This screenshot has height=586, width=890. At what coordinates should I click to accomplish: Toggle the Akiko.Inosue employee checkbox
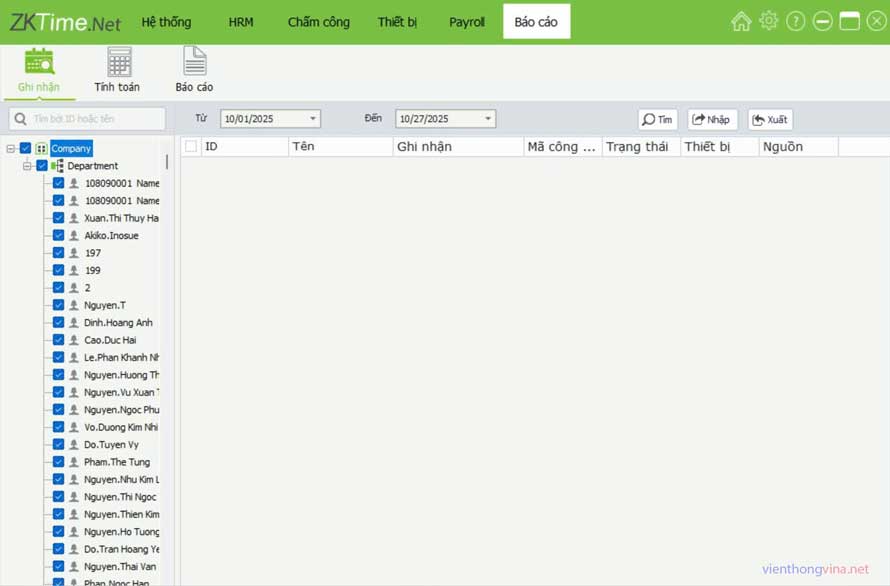[x=58, y=236]
